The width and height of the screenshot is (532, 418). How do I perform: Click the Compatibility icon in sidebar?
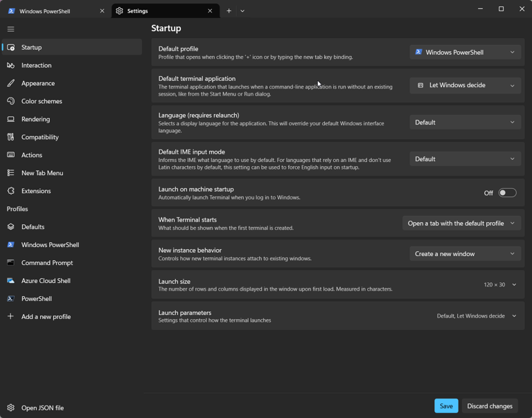point(11,137)
